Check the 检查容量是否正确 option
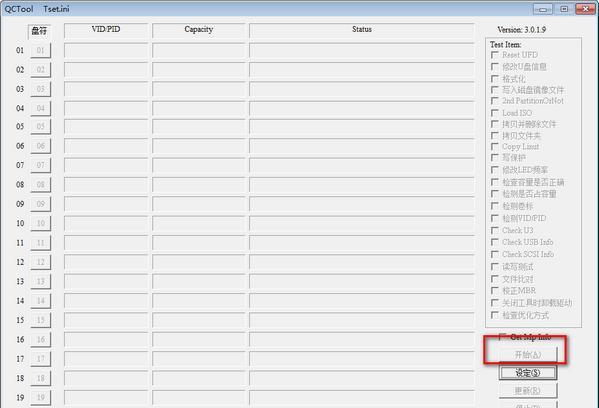The height and width of the screenshot is (408, 599). [x=495, y=182]
